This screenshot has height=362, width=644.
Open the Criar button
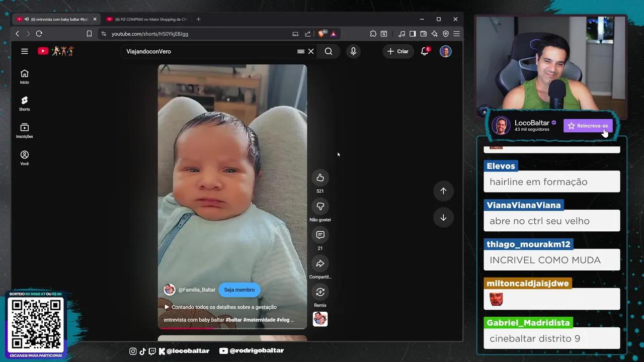coord(397,51)
